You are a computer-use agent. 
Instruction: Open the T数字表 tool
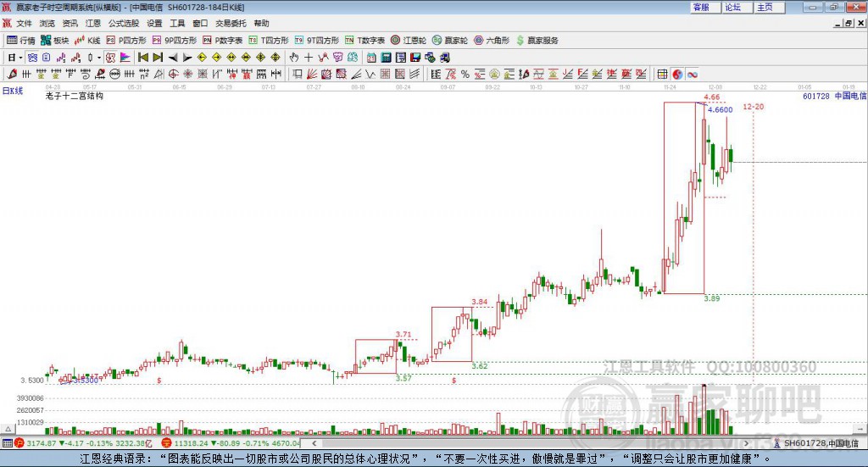(364, 41)
